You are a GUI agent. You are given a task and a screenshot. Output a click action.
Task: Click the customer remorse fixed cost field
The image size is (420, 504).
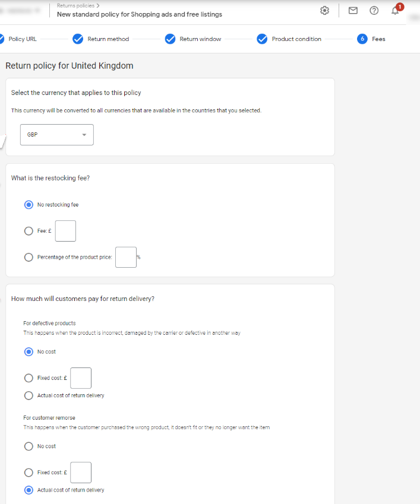tap(81, 473)
